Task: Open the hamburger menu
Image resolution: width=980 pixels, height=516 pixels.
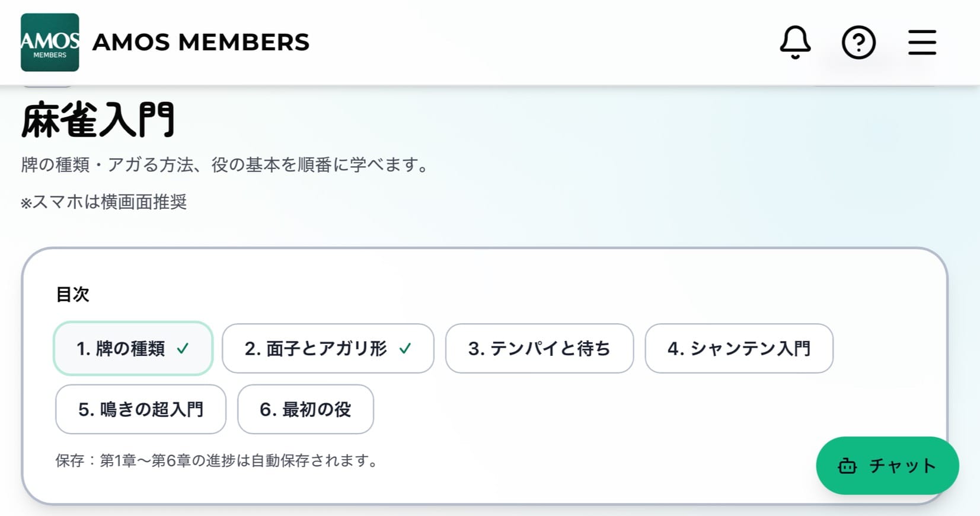Action: point(922,42)
